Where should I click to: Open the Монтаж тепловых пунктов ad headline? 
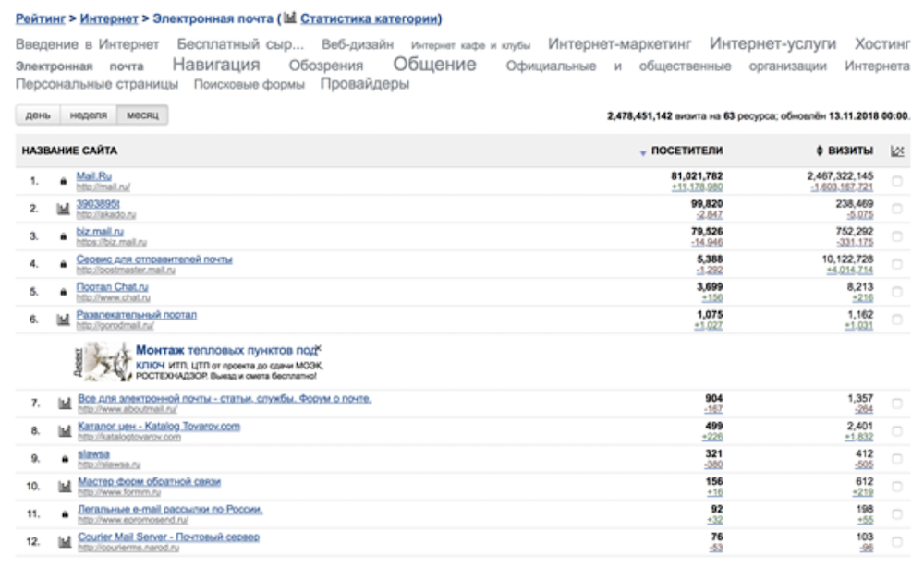(228, 350)
